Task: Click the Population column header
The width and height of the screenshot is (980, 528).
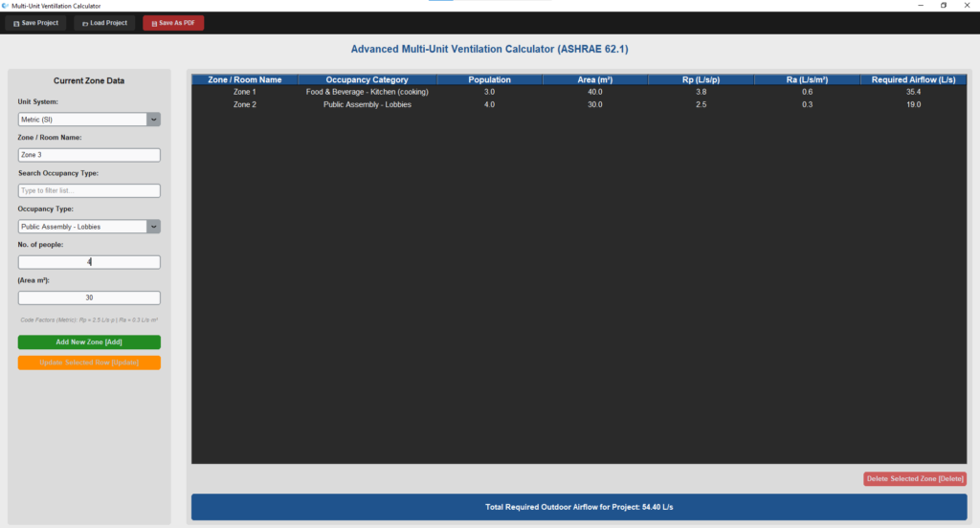Action: click(x=489, y=80)
